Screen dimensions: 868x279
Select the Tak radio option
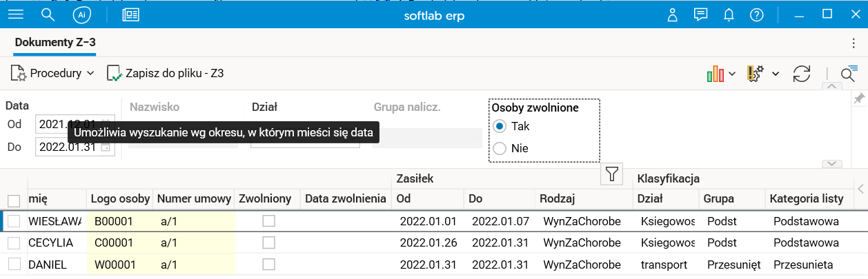point(500,127)
